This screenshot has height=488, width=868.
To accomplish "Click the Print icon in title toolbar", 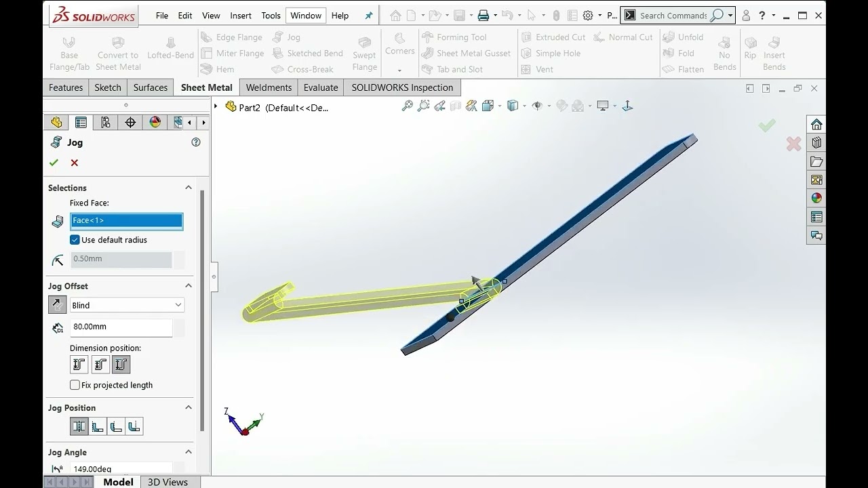I will point(483,16).
